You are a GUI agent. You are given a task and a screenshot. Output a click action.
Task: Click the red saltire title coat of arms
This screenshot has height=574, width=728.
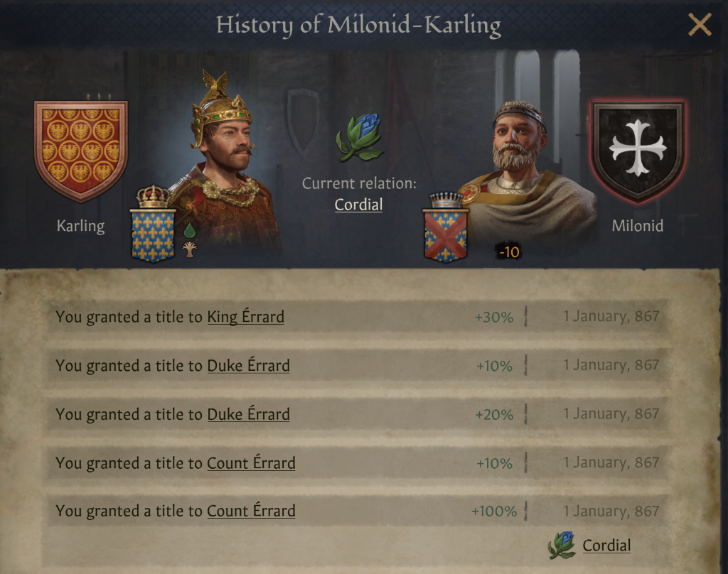pos(445,234)
